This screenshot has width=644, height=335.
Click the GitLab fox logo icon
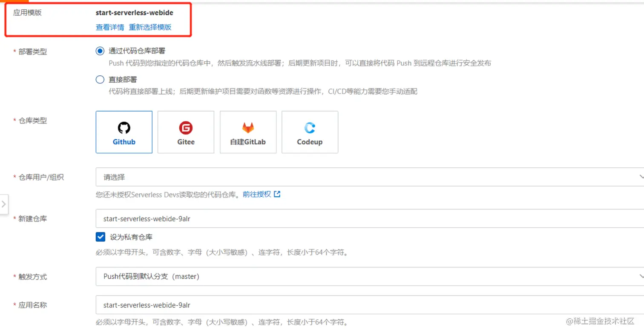coord(248,128)
